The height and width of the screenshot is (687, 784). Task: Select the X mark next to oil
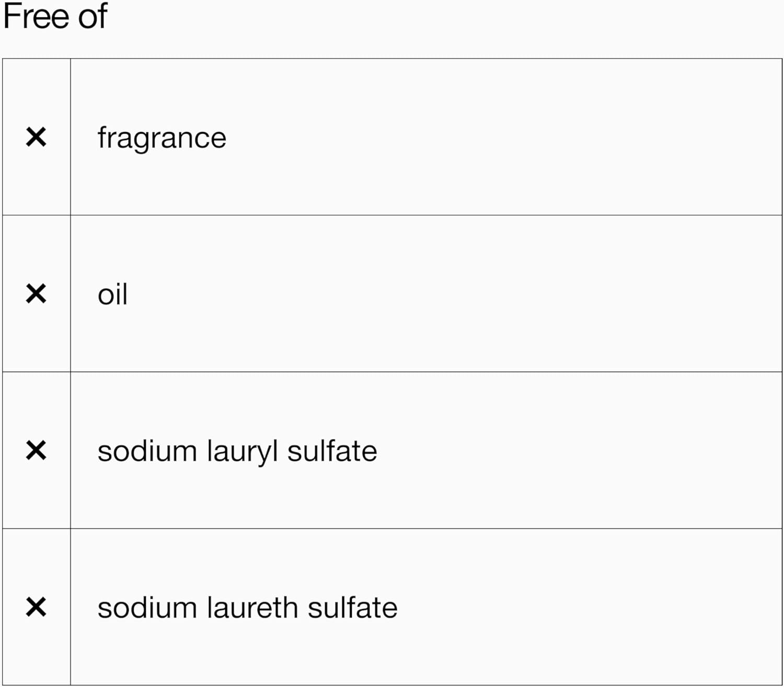tap(36, 294)
